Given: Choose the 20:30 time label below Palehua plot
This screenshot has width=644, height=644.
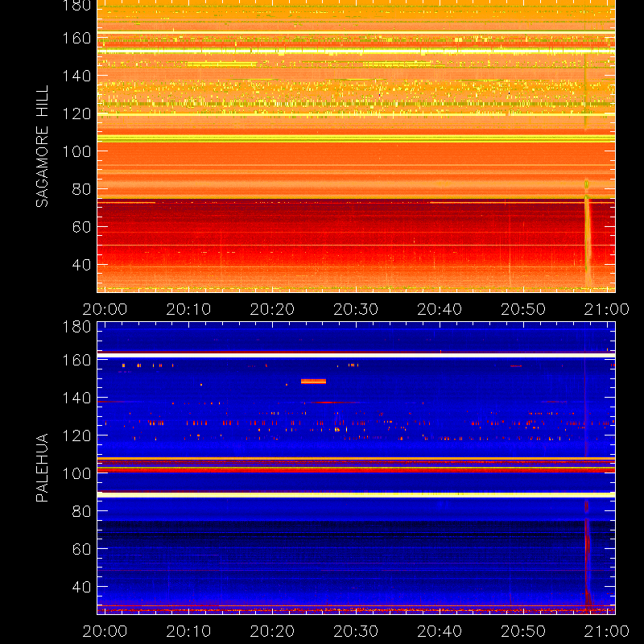Looking at the screenshot, I should [356, 631].
